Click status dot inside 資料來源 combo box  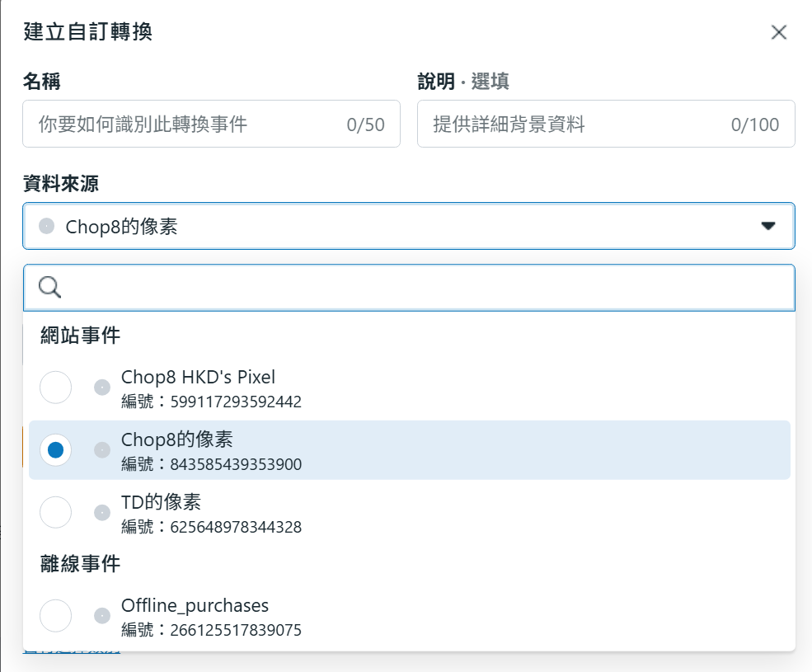pos(47,226)
